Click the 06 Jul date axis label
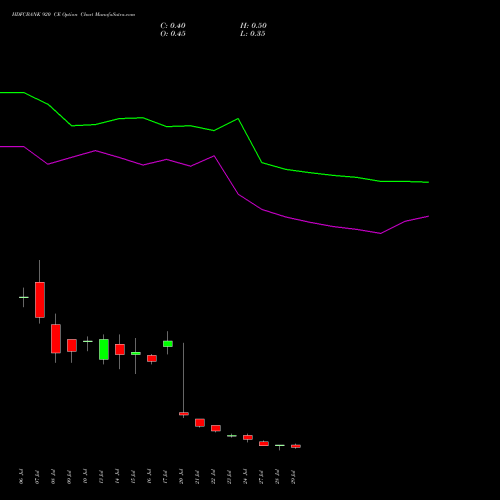This screenshot has height=500, width=500. click(21, 476)
